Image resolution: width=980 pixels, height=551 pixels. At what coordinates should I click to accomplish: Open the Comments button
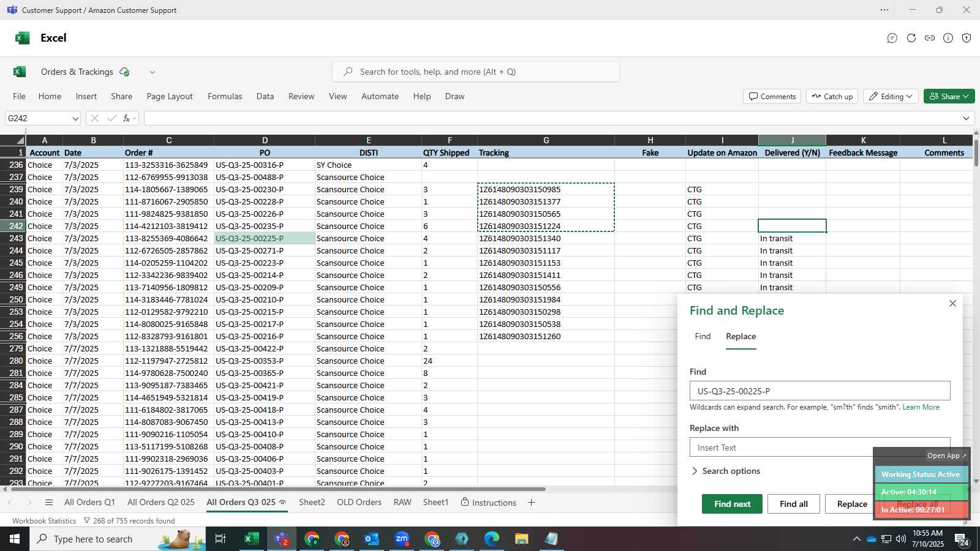(772, 96)
